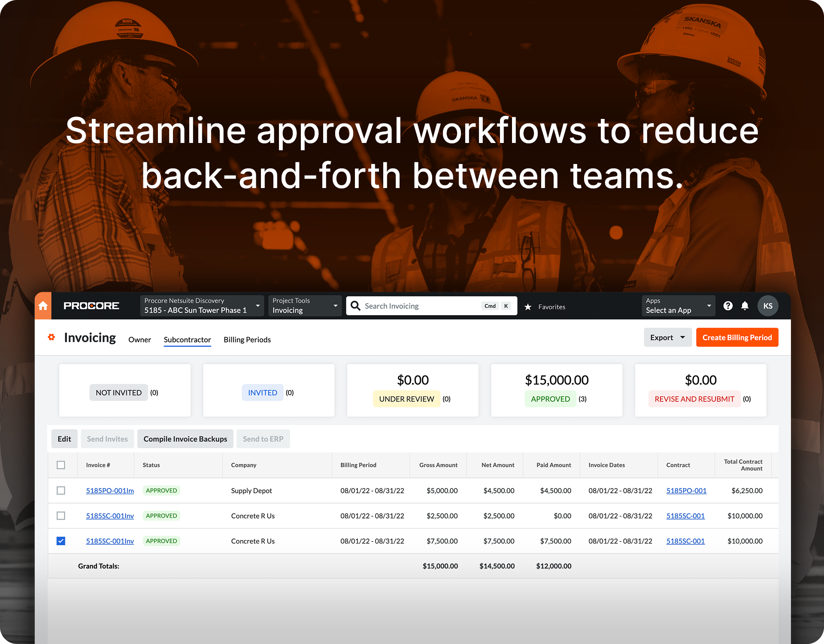Click Create Billing Period button
The image size is (824, 644).
[x=737, y=337]
